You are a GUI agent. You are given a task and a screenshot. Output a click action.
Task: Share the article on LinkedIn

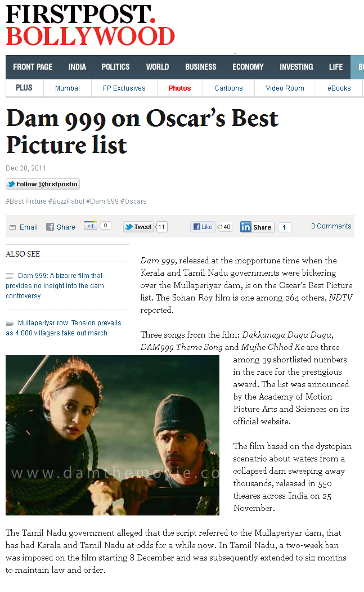(257, 227)
